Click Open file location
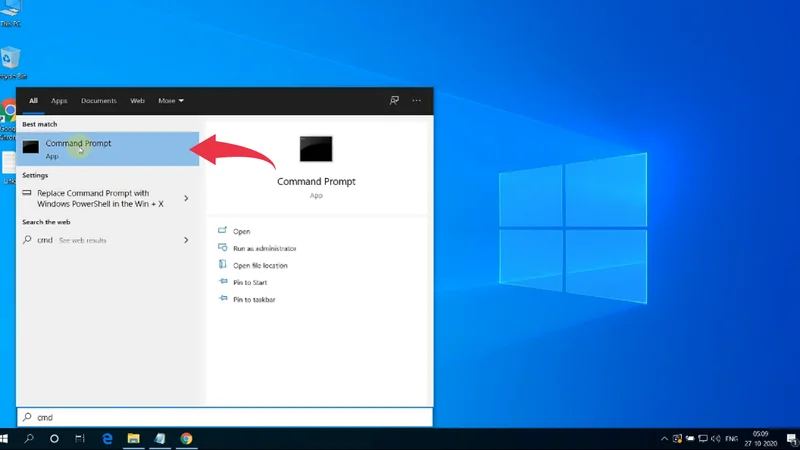This screenshot has height=450, width=800. point(260,265)
